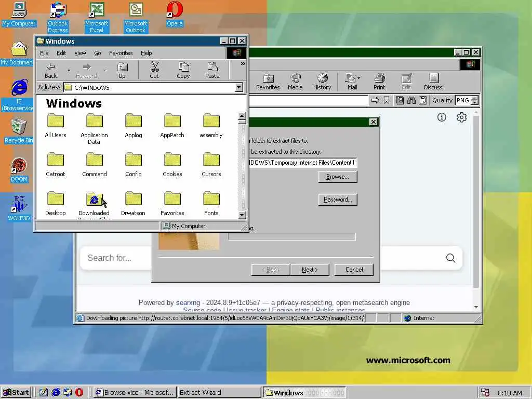The height and width of the screenshot is (399, 532).
Task: Open the Help menu
Action: click(x=146, y=54)
